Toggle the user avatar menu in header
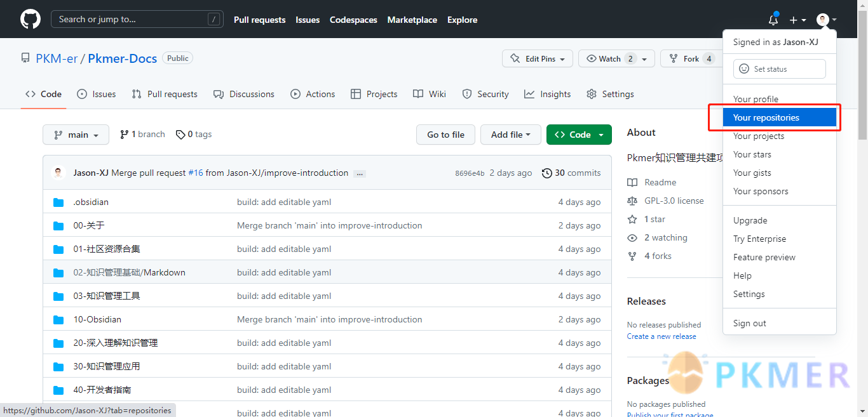This screenshot has width=868, height=417. (826, 20)
